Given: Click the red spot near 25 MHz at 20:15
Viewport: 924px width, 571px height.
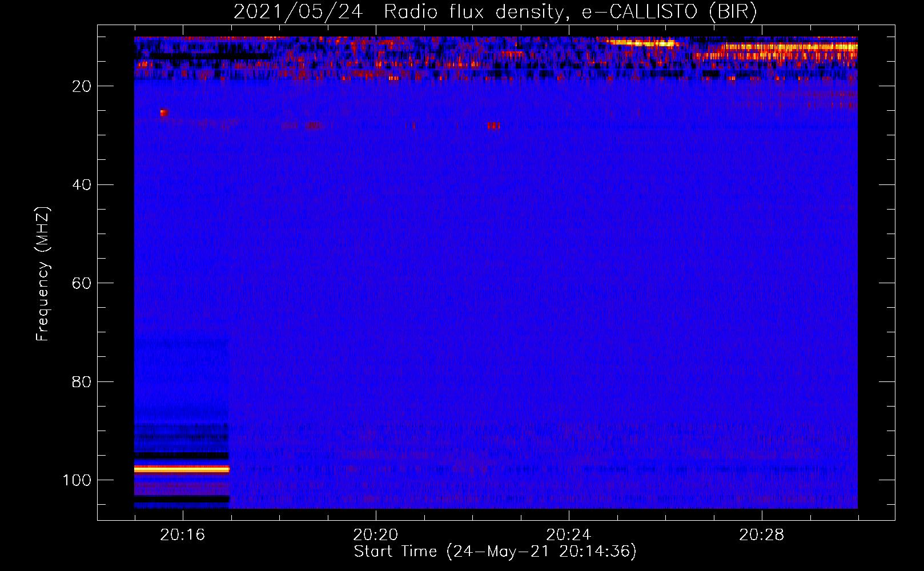Looking at the screenshot, I should pyautogui.click(x=164, y=113).
